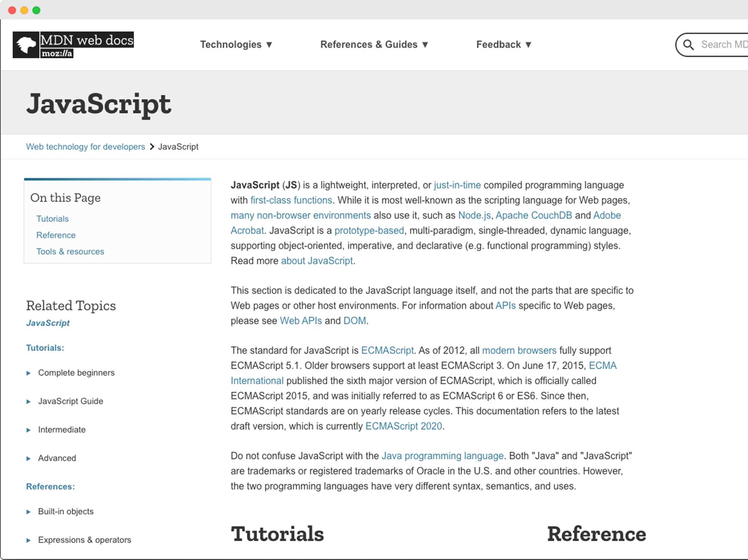Click the red close window button
Image resolution: width=748 pixels, height=560 pixels.
coord(12,10)
